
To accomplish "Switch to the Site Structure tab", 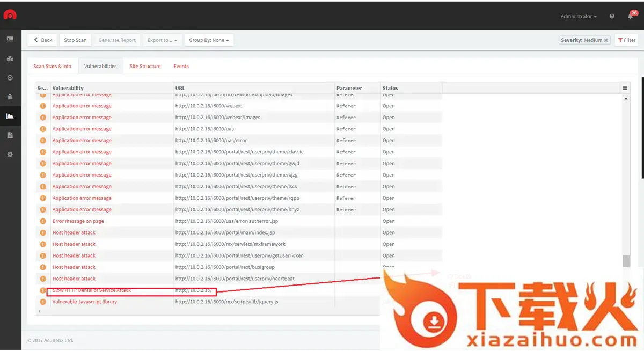I will 145,67.
